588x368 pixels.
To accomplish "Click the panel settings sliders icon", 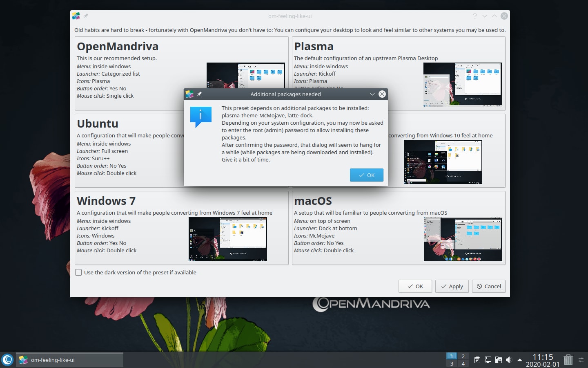I will coord(581,360).
